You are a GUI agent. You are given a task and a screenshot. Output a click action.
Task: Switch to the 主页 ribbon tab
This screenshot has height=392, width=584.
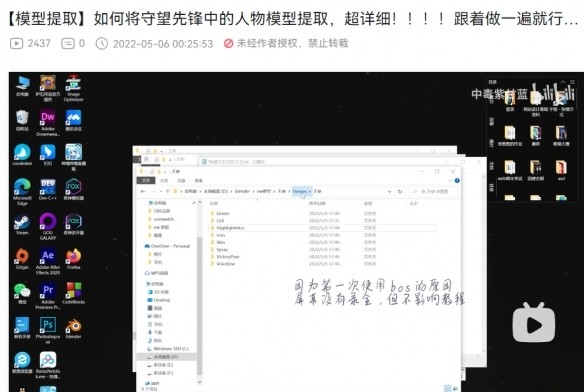pos(164,180)
